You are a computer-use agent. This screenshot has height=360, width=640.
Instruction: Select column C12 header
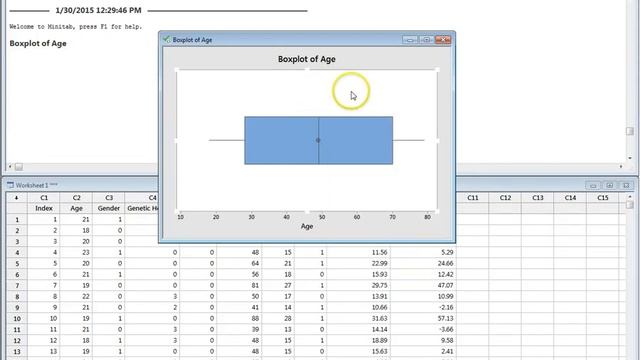coord(505,198)
